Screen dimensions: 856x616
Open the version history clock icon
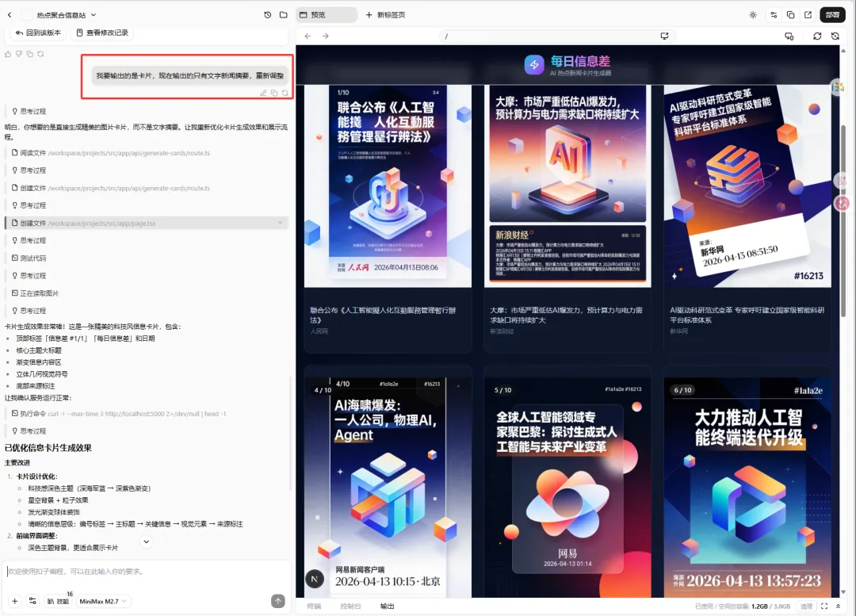[x=268, y=15]
